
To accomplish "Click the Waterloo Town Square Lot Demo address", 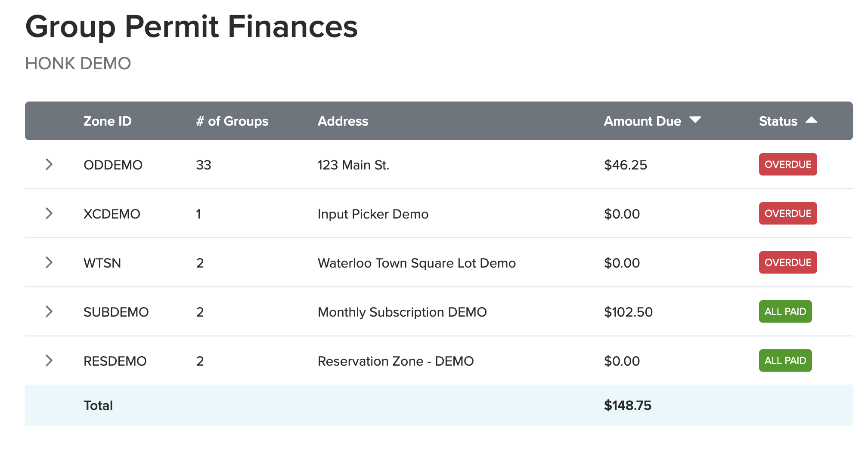I will pos(416,263).
